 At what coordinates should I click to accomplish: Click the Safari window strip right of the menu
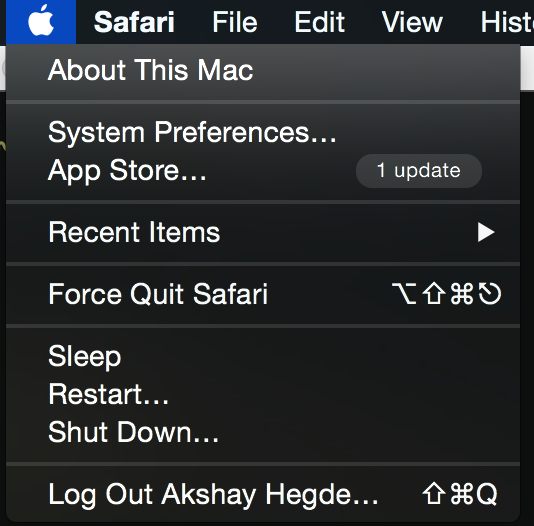coord(527,67)
